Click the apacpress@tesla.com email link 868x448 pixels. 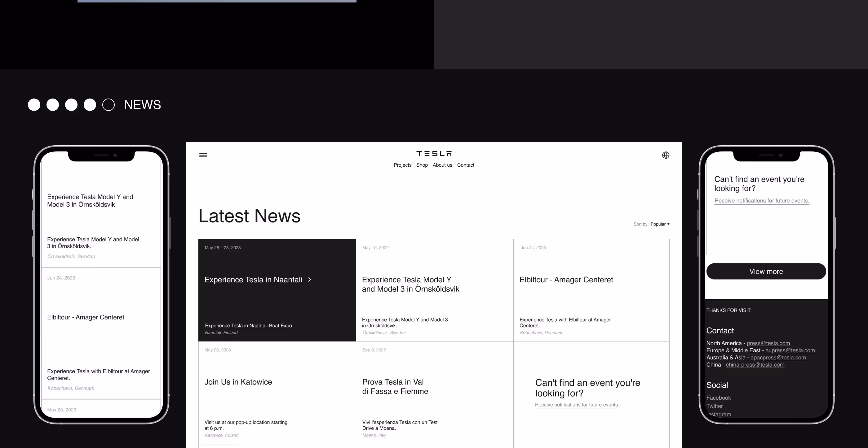[778, 358]
